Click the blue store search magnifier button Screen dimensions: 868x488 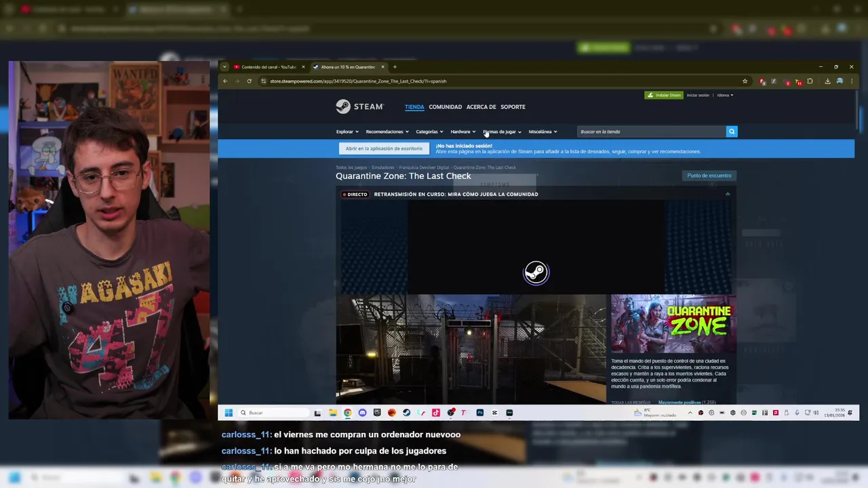(x=731, y=131)
